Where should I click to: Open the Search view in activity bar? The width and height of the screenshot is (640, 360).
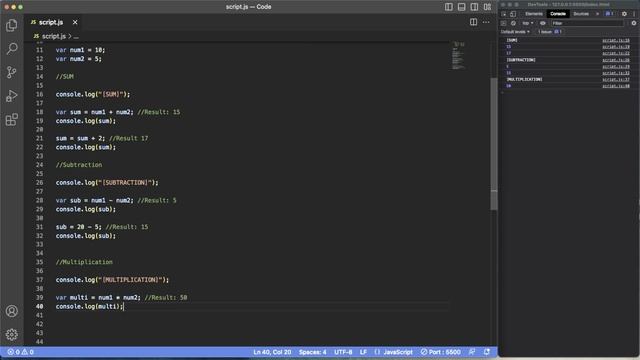pos(12,49)
